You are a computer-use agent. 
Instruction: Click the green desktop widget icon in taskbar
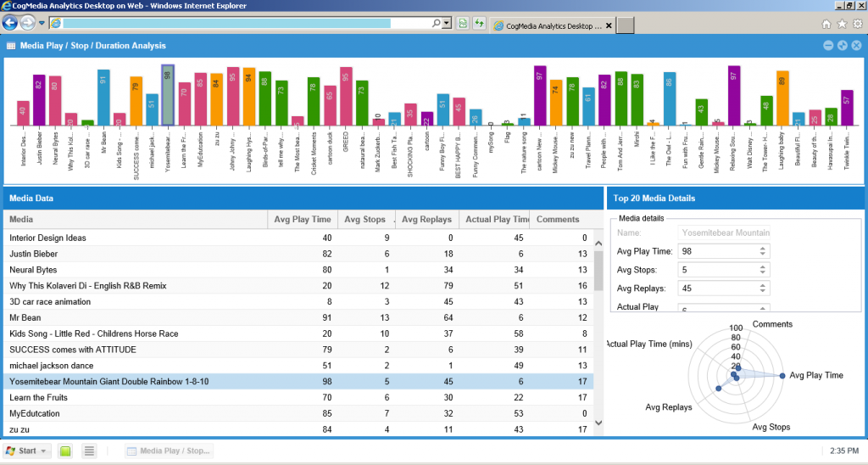coord(65,451)
